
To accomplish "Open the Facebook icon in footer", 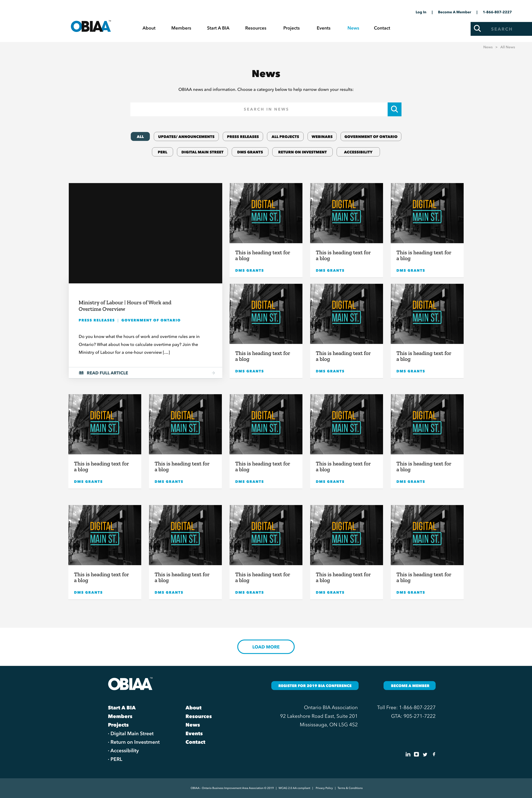I will (x=434, y=754).
